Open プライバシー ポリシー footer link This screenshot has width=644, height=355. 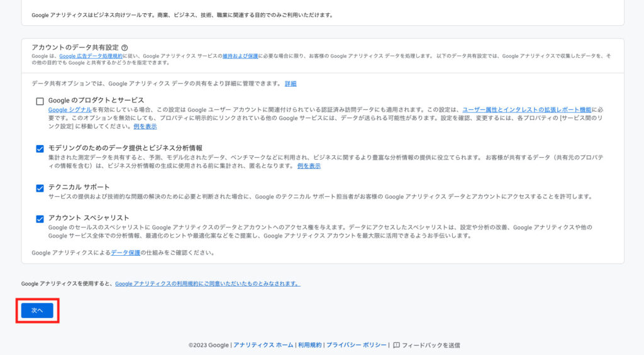click(x=357, y=345)
